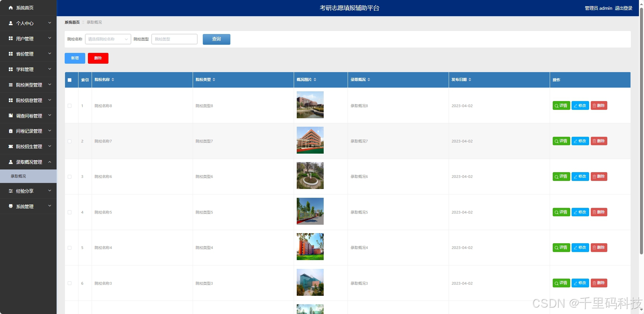Screen dimensions: 644x314
Task: View 详情 for 院校名称8
Action: click(561, 105)
